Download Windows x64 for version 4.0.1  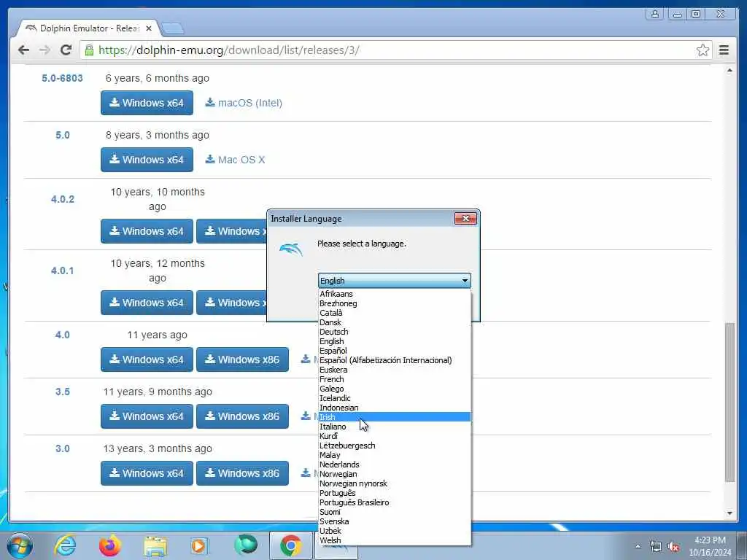point(147,303)
